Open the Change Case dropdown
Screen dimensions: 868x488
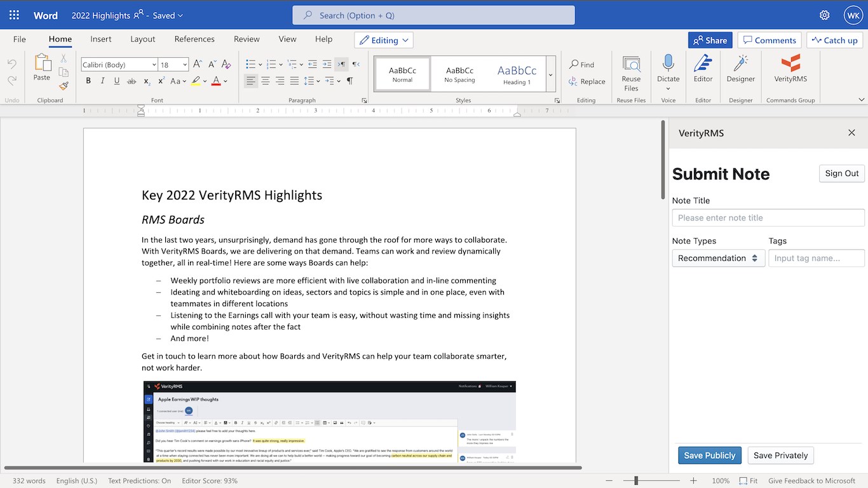coord(178,81)
